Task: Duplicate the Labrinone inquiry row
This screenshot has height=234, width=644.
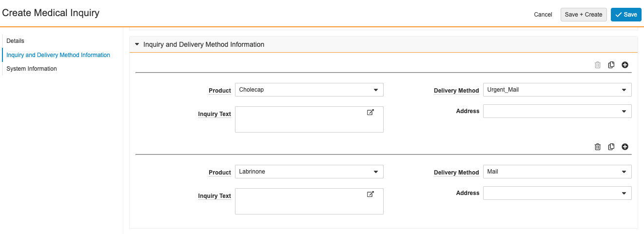Action: (611, 147)
